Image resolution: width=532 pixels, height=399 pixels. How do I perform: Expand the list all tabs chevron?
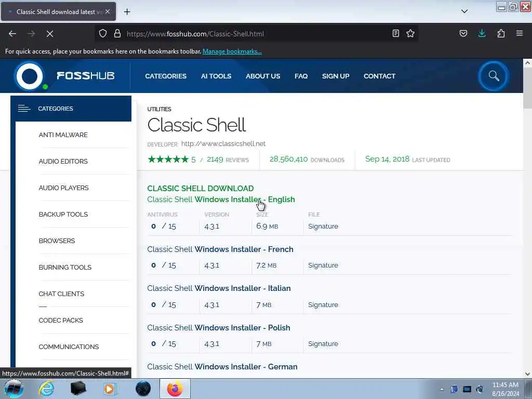464,11
